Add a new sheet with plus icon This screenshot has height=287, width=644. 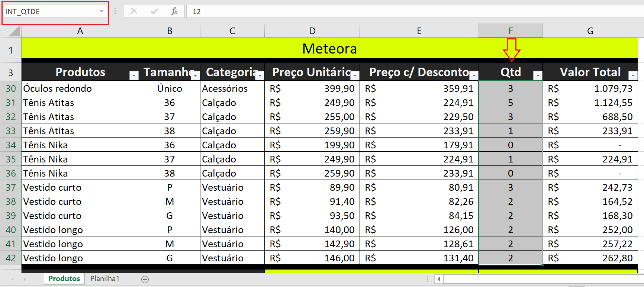(x=145, y=279)
